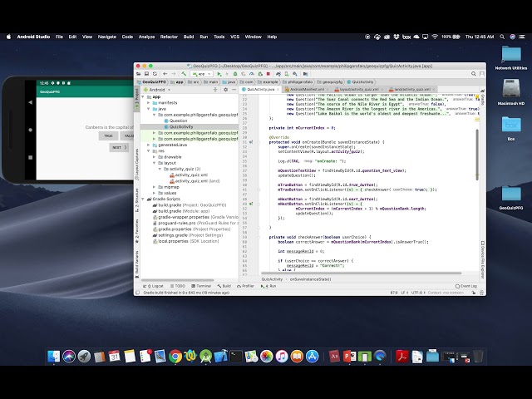
Task: Click the Project panel settings gear
Action: point(225,90)
